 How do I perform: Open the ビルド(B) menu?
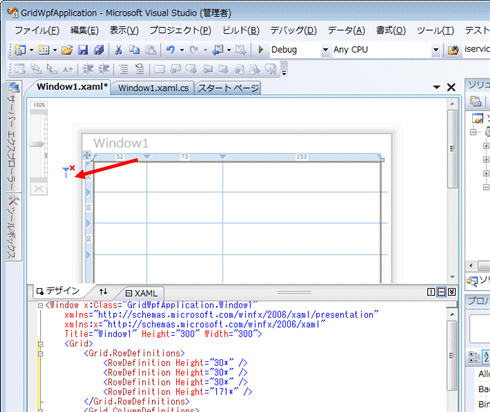pyautogui.click(x=241, y=31)
